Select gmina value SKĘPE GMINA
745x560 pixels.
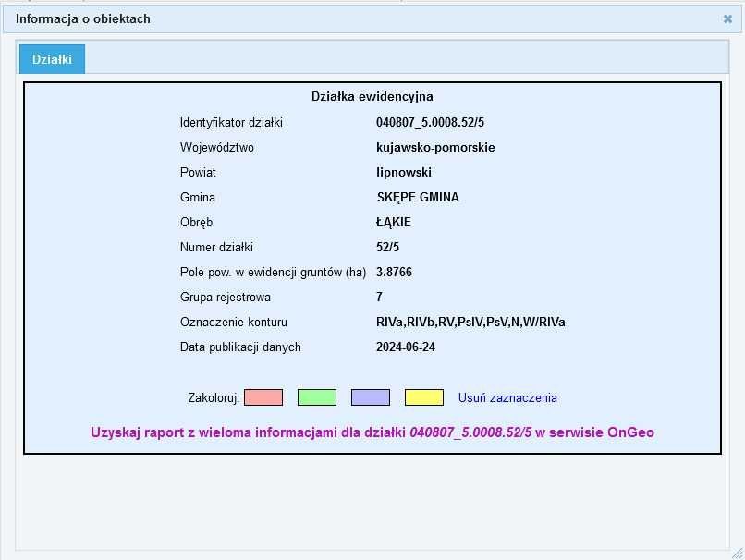[418, 197]
